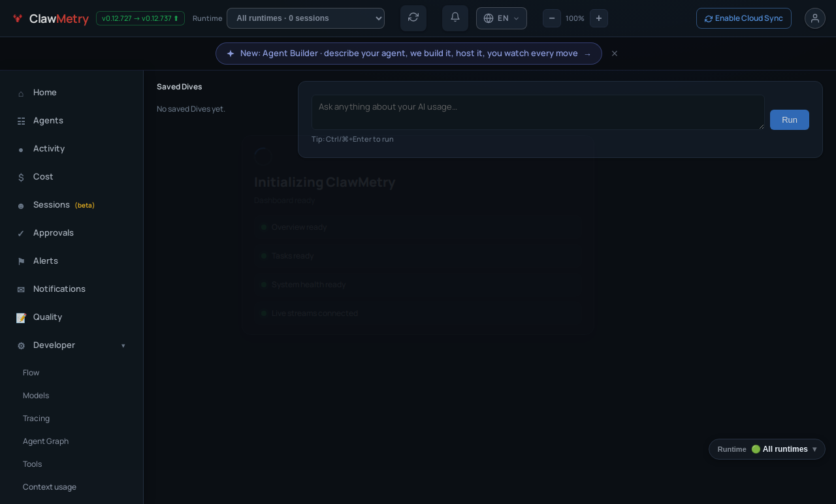
Task: Open Alerts page in sidebar
Action: 72,261
